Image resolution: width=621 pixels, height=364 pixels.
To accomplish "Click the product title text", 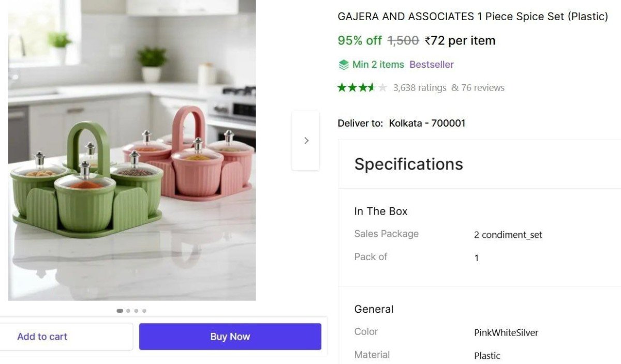I will click(472, 17).
